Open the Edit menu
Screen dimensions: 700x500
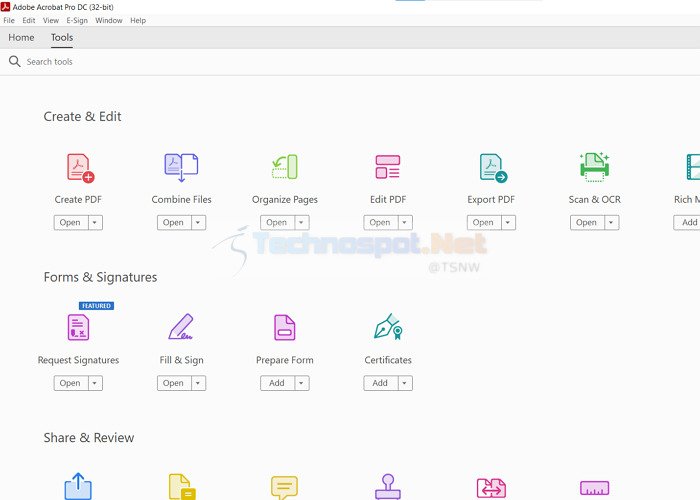click(29, 21)
